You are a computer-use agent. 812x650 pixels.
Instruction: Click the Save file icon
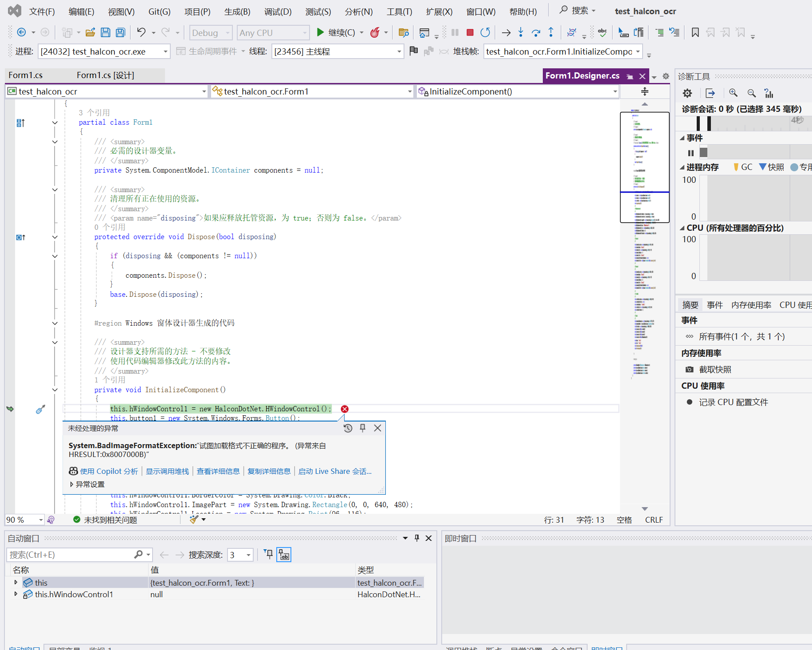click(x=106, y=32)
